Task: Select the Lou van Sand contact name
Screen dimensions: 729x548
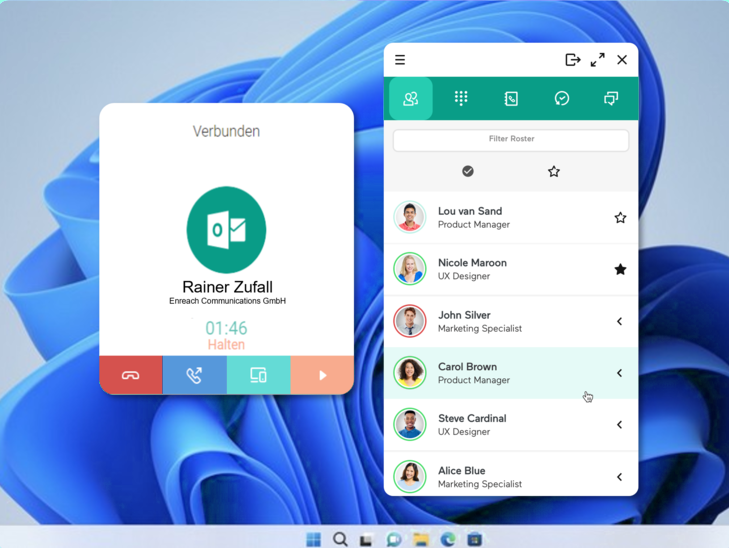Action: [470, 211]
